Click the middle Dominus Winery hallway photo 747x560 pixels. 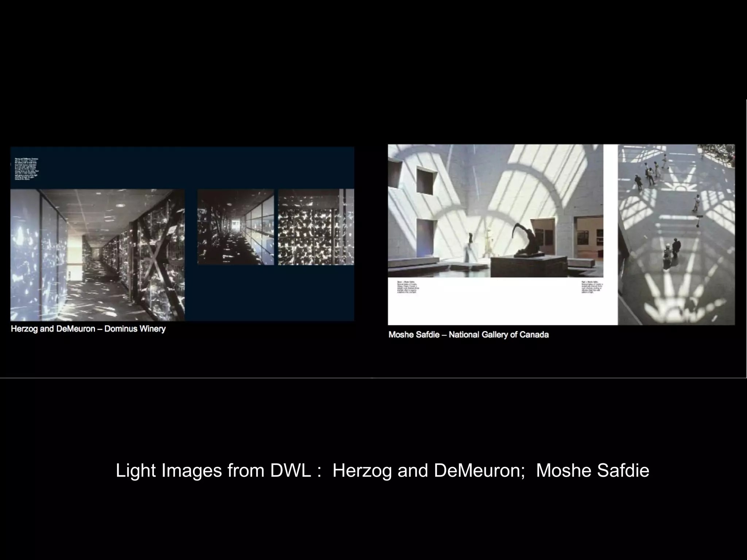pos(236,227)
